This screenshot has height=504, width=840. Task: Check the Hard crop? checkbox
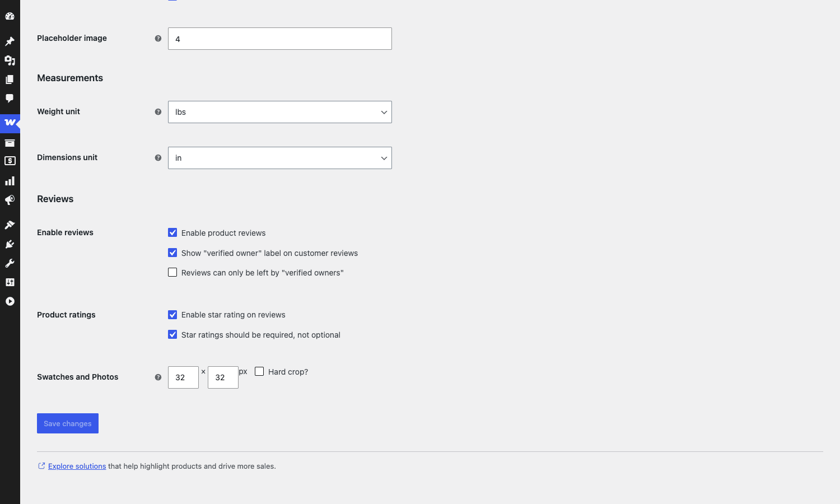259,371
